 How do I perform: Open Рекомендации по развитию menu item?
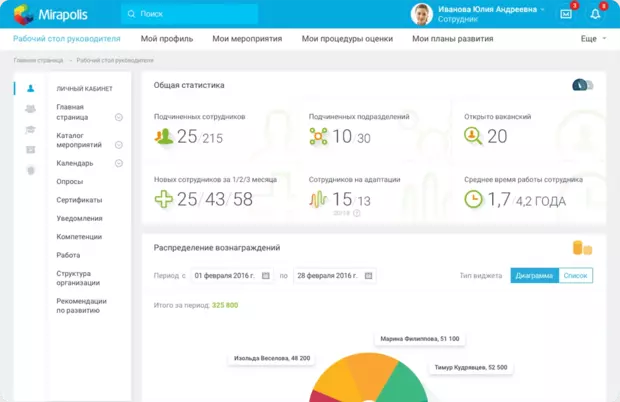(x=81, y=306)
